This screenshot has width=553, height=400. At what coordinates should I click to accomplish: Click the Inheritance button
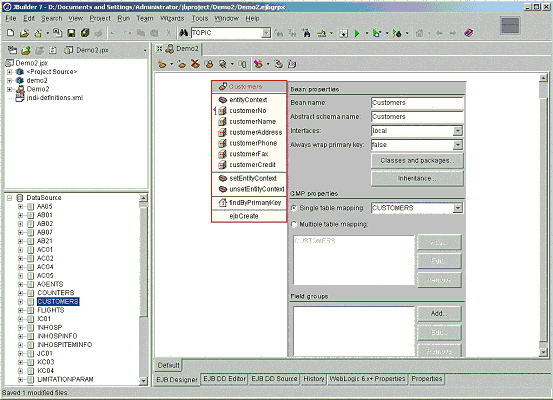[417, 178]
